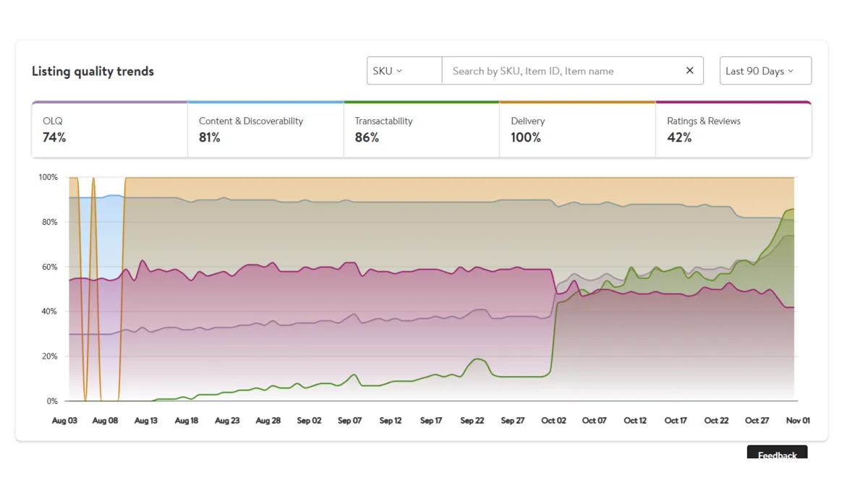Click the Aug 03 date label on the axis
Image resolution: width=868 pixels, height=488 pixels.
[x=64, y=421]
